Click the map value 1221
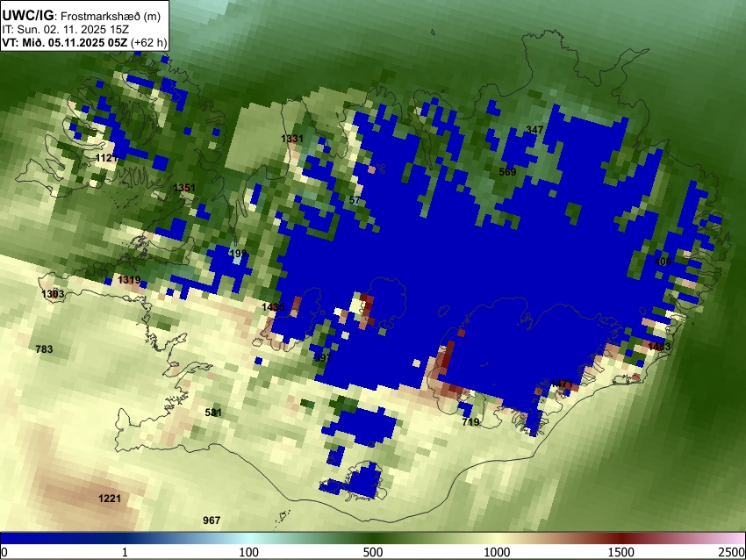This screenshot has width=746, height=560. click(110, 499)
